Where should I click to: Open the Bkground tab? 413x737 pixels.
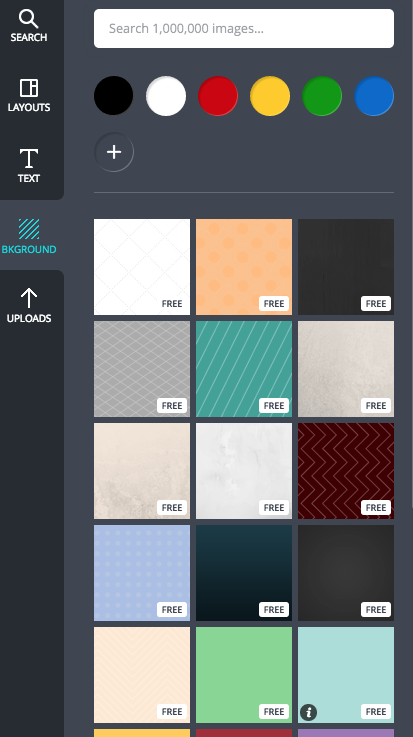tap(29, 236)
